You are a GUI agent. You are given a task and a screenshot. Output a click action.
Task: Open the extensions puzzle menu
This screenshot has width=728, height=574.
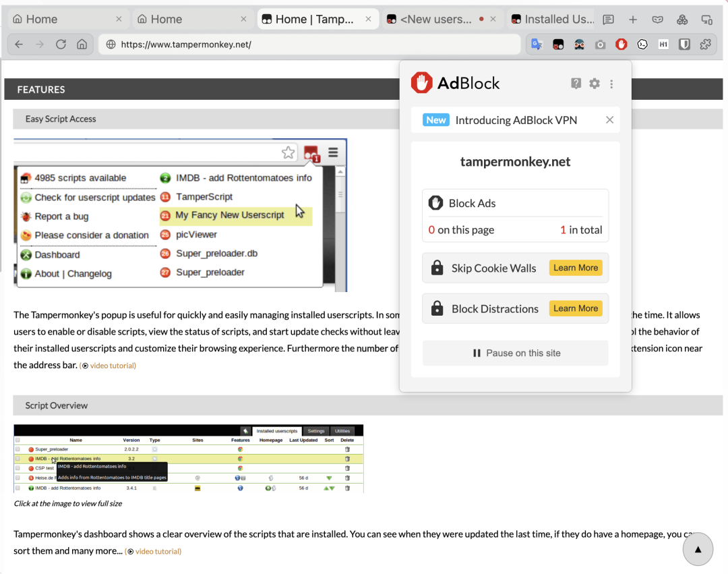(x=705, y=44)
